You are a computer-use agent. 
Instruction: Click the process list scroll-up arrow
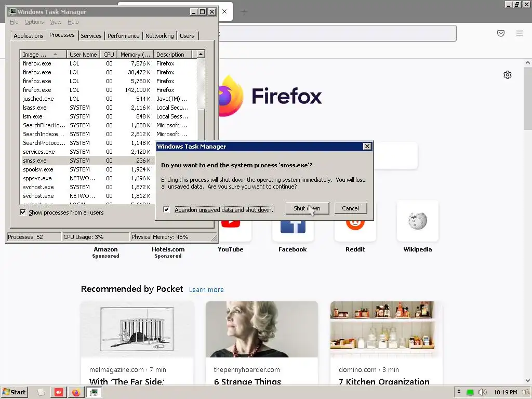201,54
